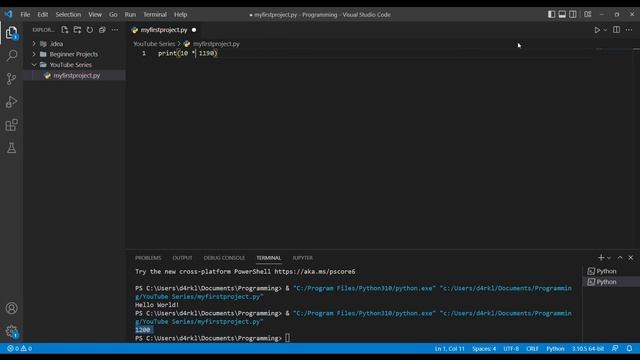Open the File menu
The height and width of the screenshot is (360, 640).
25,14
